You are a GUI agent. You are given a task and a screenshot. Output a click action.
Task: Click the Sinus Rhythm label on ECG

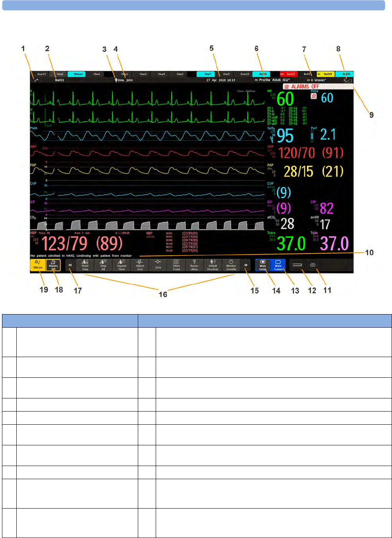click(246, 91)
